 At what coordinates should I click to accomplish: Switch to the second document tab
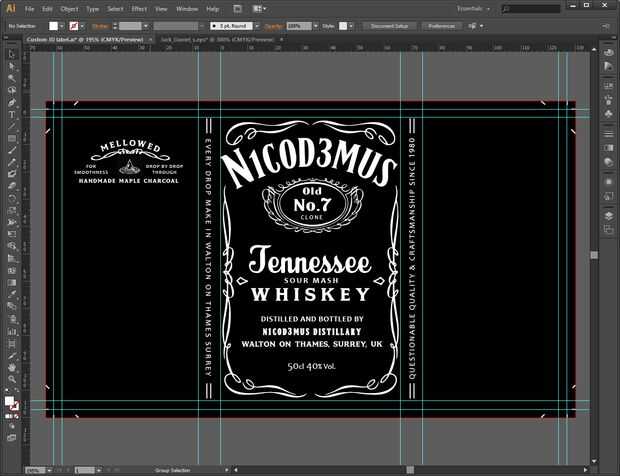click(217, 40)
